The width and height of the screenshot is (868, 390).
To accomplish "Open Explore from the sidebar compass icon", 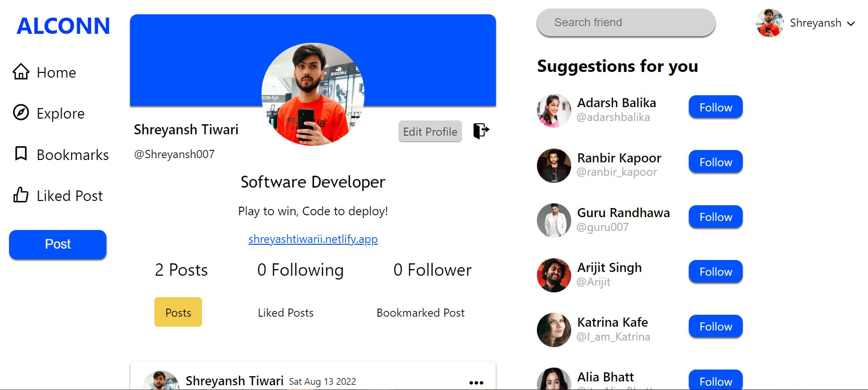I will pos(20,113).
